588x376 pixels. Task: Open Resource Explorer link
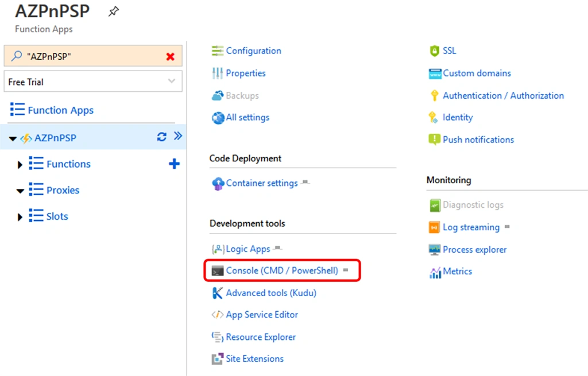(x=261, y=338)
